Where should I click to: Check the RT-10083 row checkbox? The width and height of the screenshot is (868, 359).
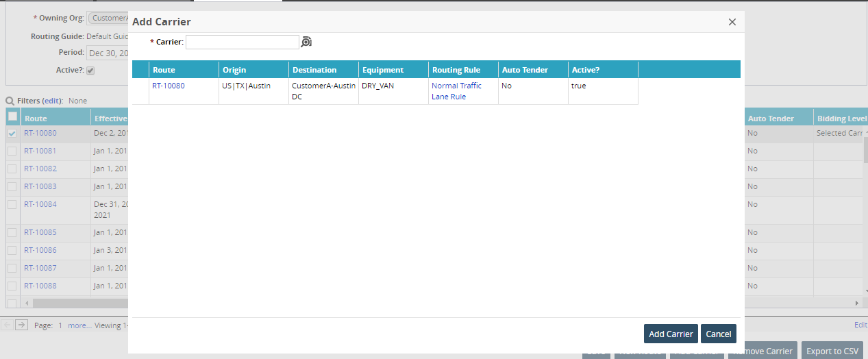click(x=12, y=187)
